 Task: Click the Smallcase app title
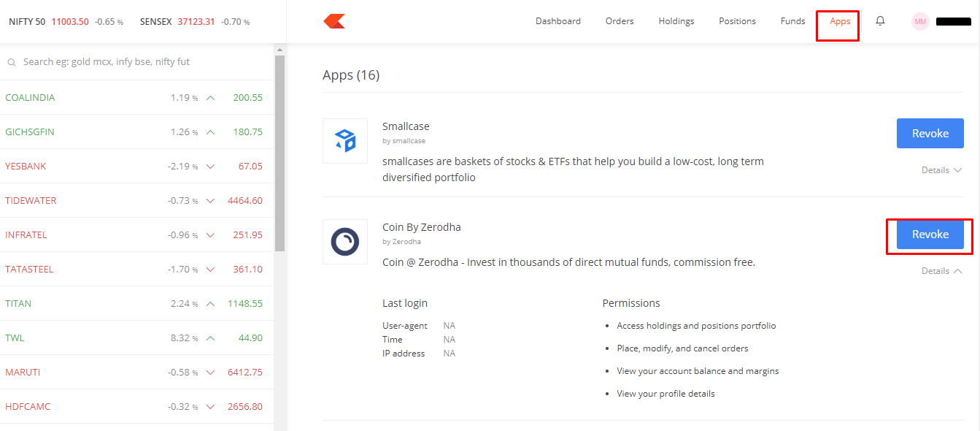406,126
